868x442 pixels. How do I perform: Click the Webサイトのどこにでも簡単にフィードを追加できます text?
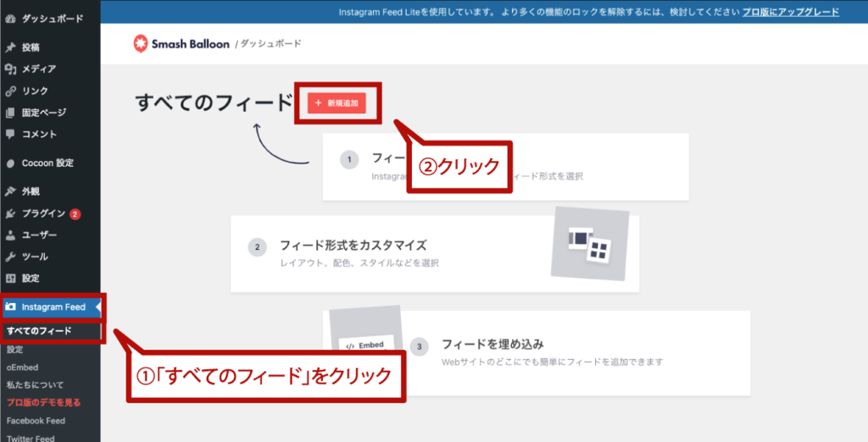(553, 362)
